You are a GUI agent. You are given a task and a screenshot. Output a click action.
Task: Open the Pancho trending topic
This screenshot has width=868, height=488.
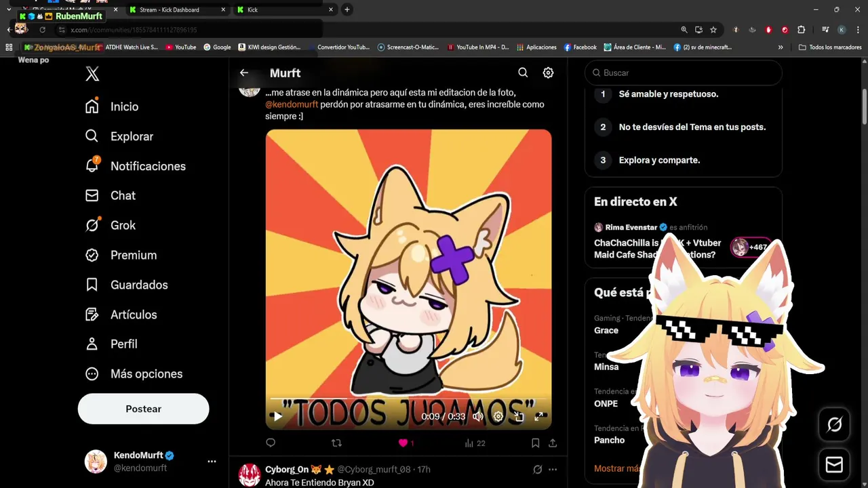pos(609,440)
